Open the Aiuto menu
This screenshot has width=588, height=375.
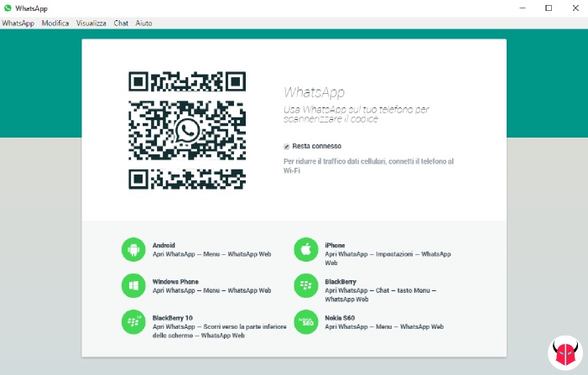point(143,23)
